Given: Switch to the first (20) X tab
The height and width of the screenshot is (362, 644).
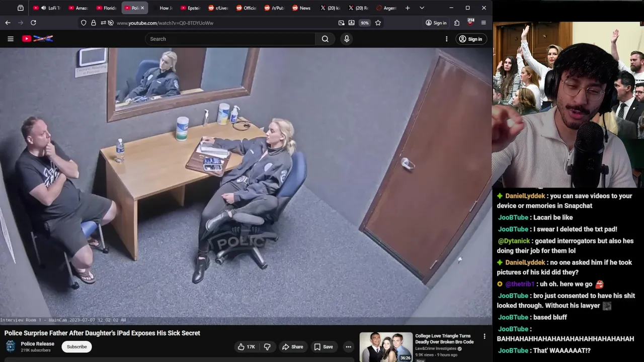Looking at the screenshot, I should 330,8.
